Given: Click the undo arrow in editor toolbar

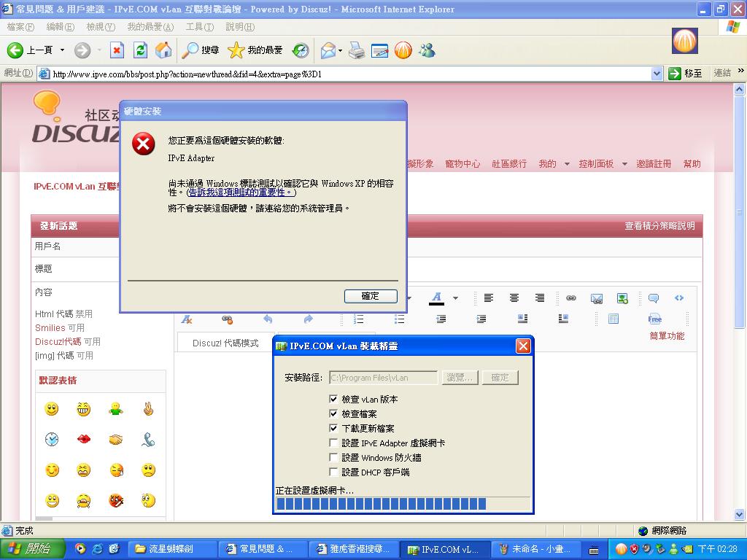Looking at the screenshot, I should [x=268, y=319].
